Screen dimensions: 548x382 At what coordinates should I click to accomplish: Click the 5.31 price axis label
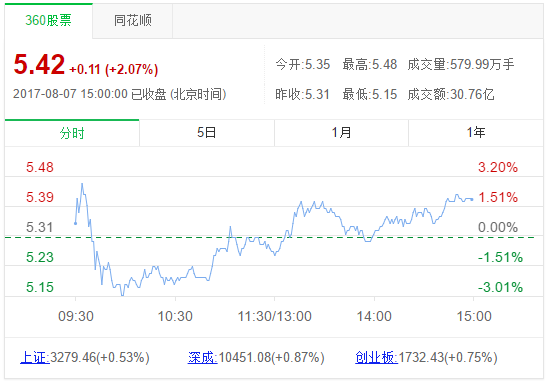pyautogui.click(x=40, y=228)
